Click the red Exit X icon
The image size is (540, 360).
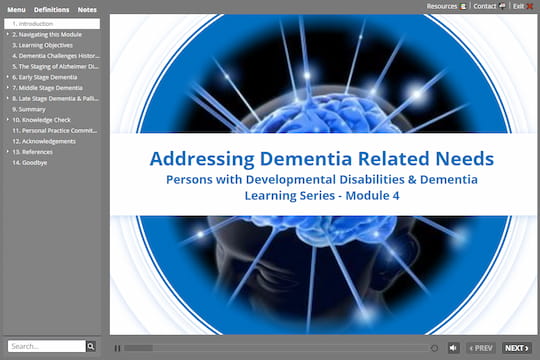click(x=530, y=6)
